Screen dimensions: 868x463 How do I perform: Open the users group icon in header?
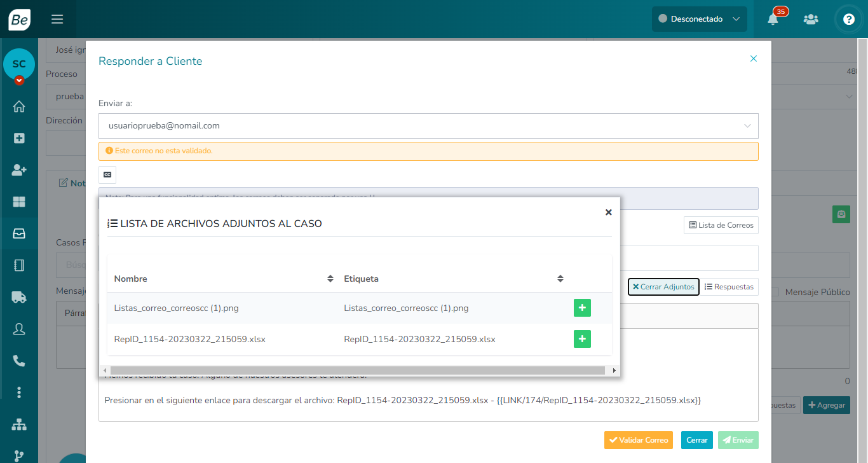click(811, 19)
